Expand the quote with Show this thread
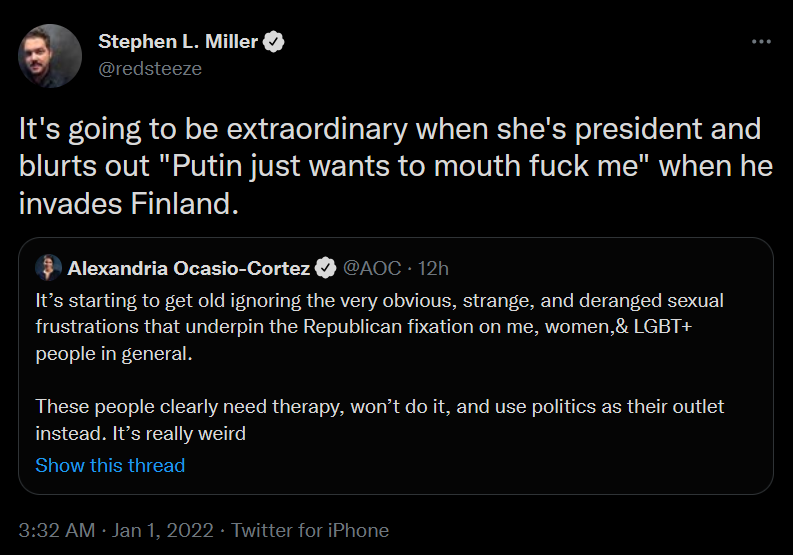 (x=110, y=465)
